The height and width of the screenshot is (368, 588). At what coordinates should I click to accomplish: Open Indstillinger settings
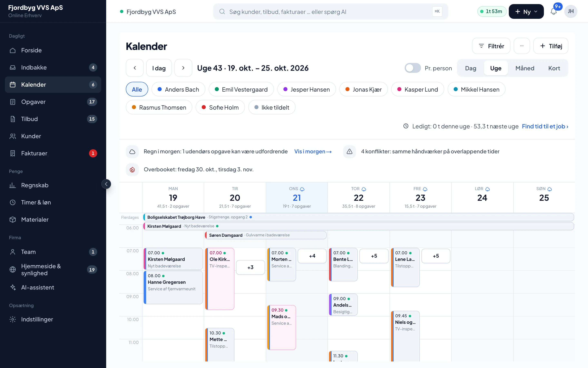coord(53,319)
